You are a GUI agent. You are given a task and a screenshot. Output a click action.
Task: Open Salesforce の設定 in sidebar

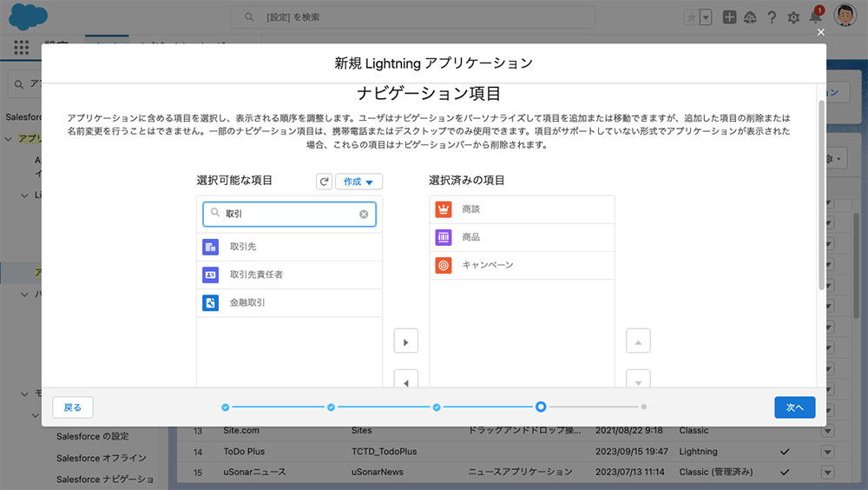(93, 436)
